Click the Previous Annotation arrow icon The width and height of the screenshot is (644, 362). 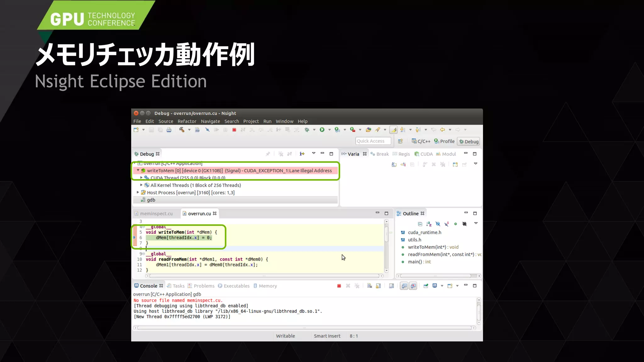[418, 130]
